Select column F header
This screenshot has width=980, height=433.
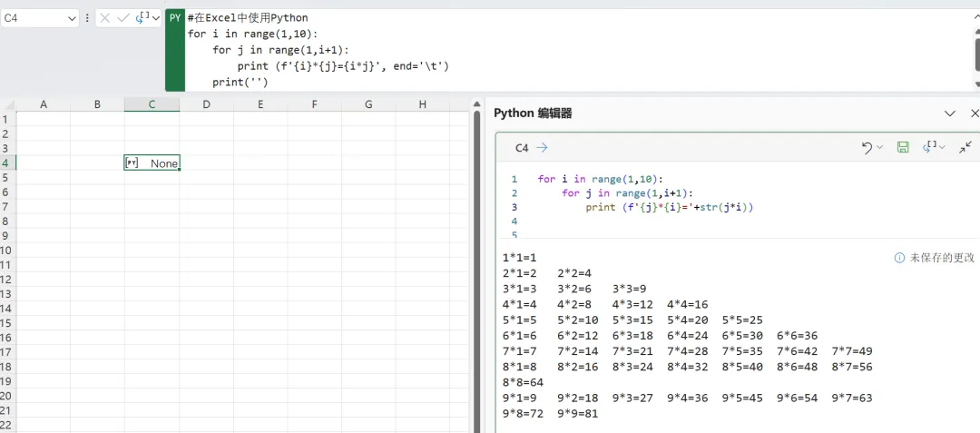click(x=314, y=104)
